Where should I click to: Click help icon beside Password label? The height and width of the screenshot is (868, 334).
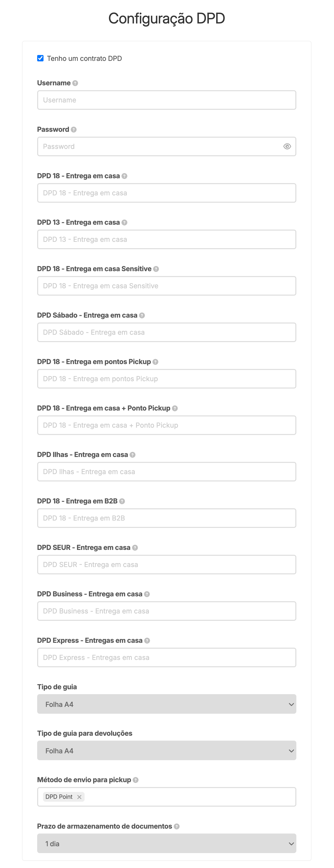[74, 130]
